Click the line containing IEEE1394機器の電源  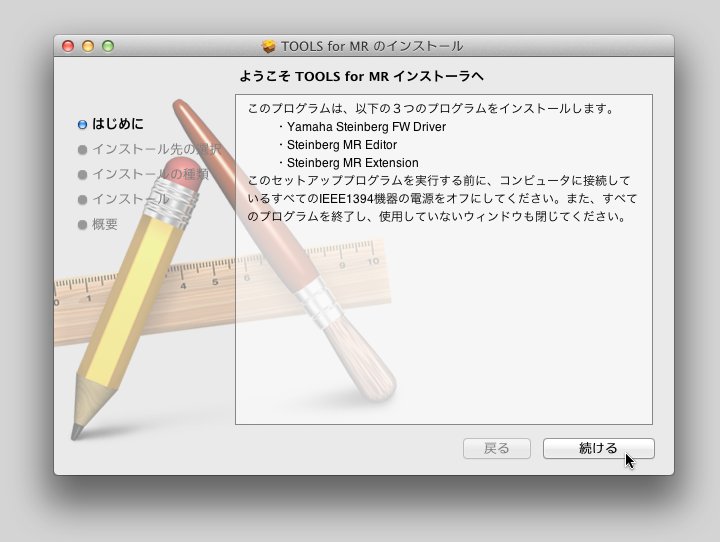[442, 198]
